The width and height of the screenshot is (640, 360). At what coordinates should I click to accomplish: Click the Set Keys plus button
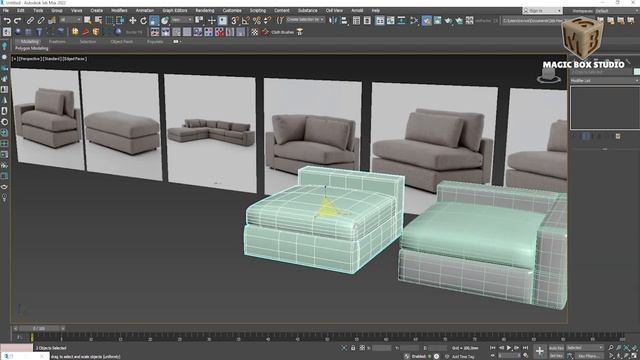pyautogui.click(x=540, y=351)
